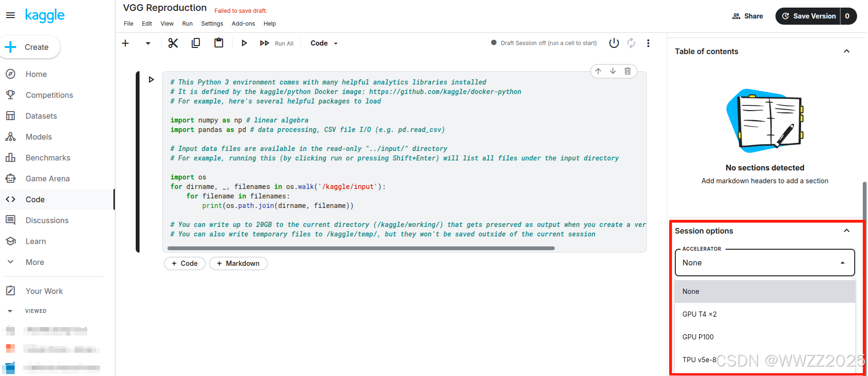Screen dimensions: 868x376
Task: Click the Draft Session off status
Action: [544, 43]
